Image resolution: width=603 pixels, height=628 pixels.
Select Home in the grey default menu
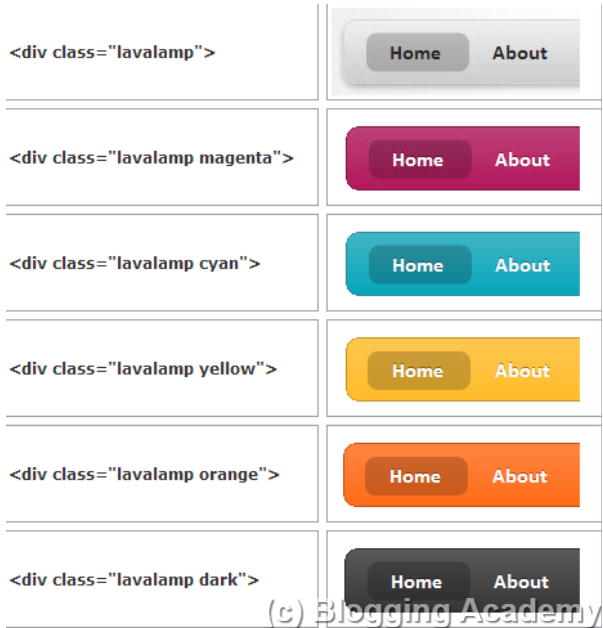[x=417, y=52]
